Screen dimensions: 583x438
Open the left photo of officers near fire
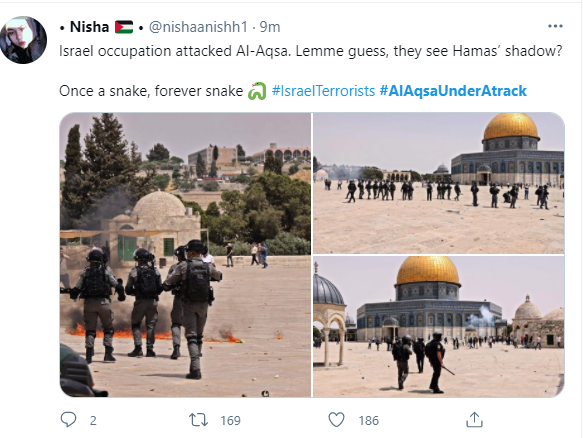tap(185, 255)
